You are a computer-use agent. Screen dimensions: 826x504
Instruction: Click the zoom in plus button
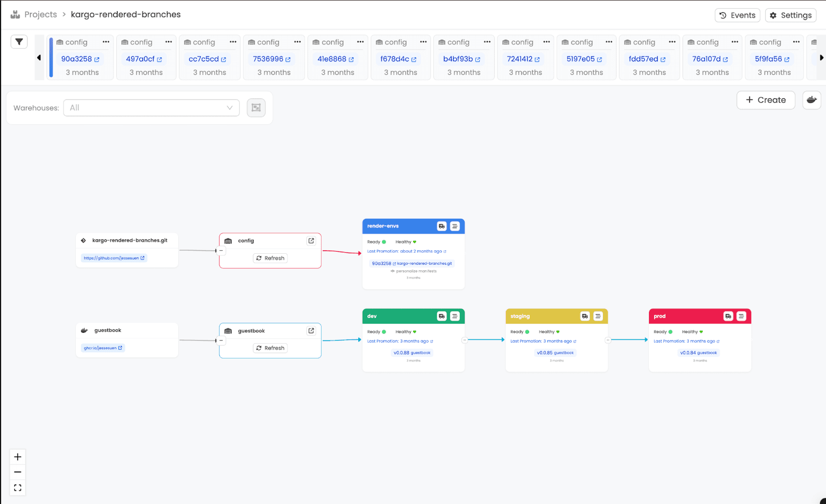(18, 457)
